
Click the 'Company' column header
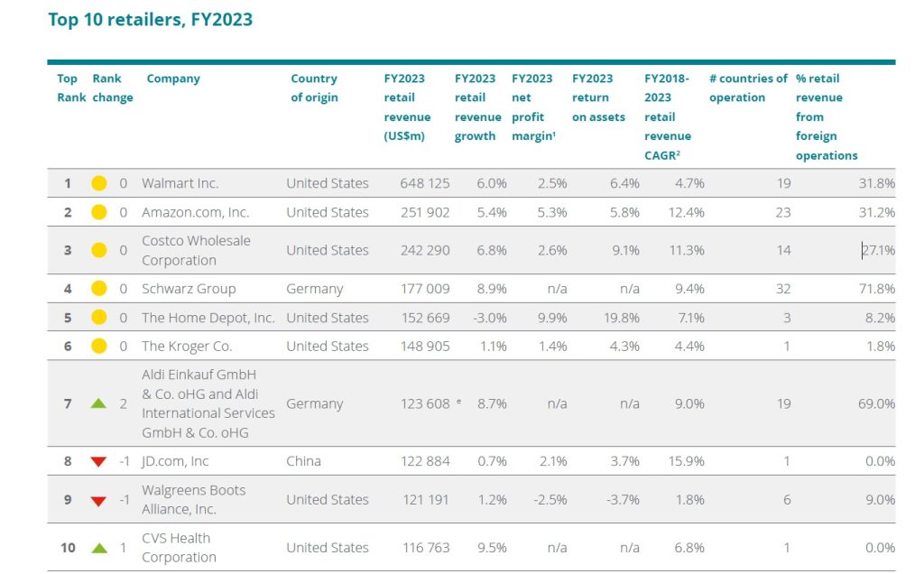pyautogui.click(x=173, y=79)
